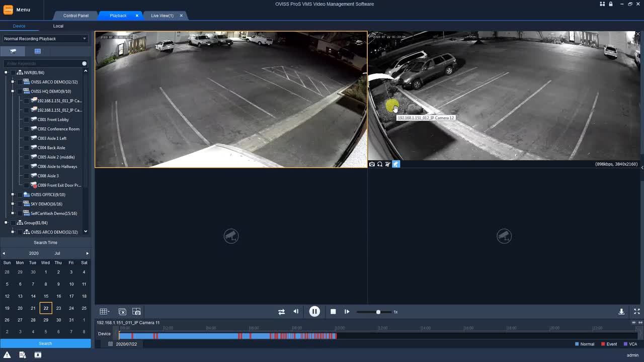Open the Normal Recording Playback dropdown

click(45, 39)
